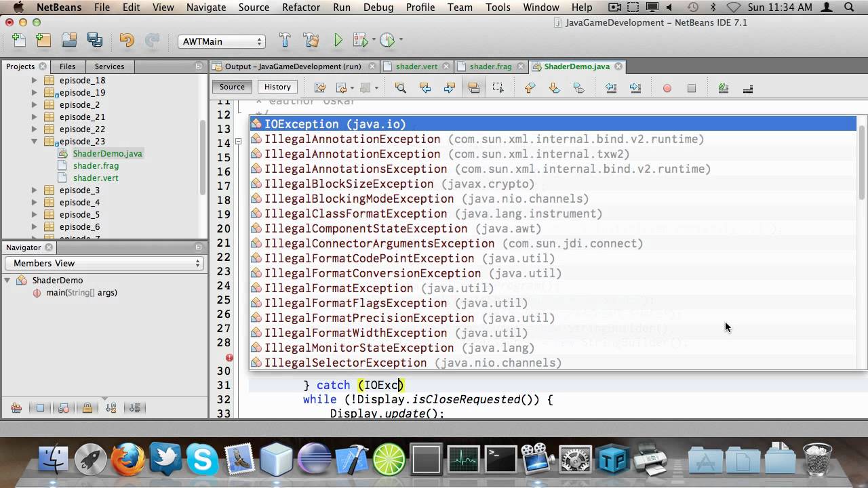Switch to the shader.frag tab
This screenshot has width=868, height=488.
[x=490, y=66]
